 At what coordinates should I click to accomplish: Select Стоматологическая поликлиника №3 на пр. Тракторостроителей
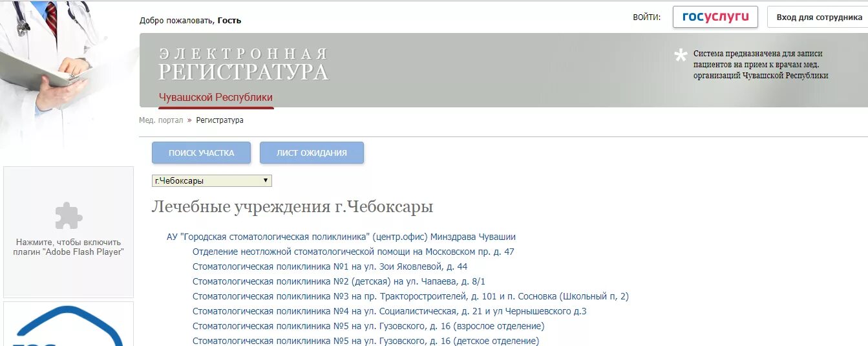(410, 296)
